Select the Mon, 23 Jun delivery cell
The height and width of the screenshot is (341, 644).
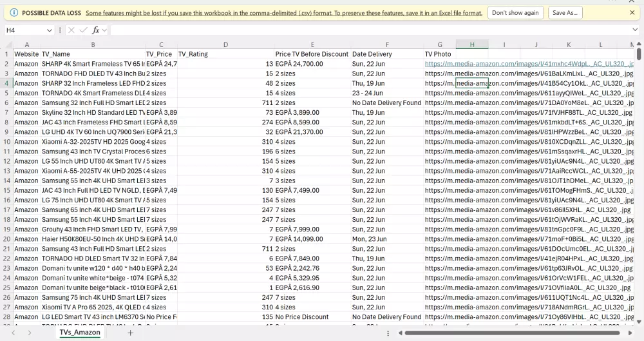coord(387,239)
